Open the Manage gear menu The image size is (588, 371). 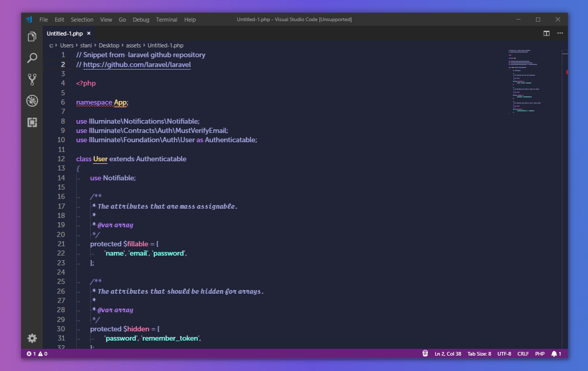32,339
